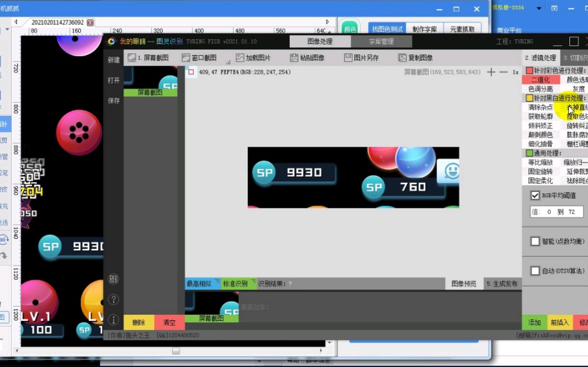
Task: Click the 标准识别 recognition button
Action: tap(238, 283)
